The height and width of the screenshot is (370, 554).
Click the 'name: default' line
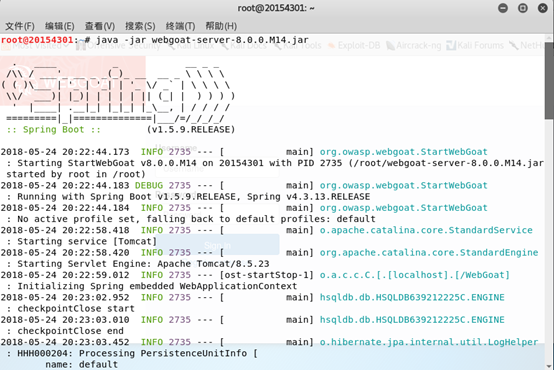pos(82,364)
